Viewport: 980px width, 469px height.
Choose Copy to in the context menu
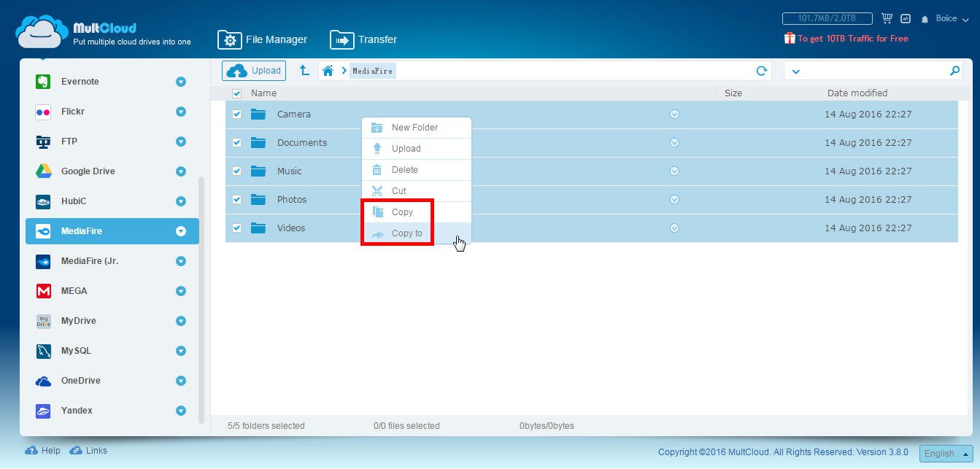(x=417, y=233)
